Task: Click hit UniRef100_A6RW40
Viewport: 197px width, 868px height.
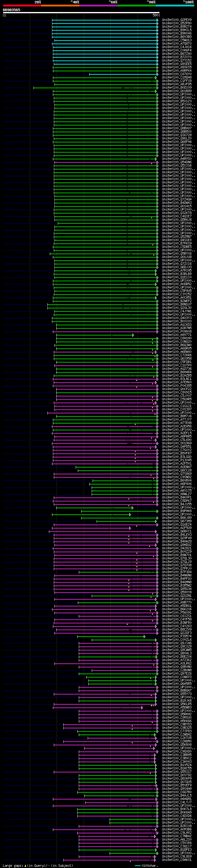Action: point(177,352)
